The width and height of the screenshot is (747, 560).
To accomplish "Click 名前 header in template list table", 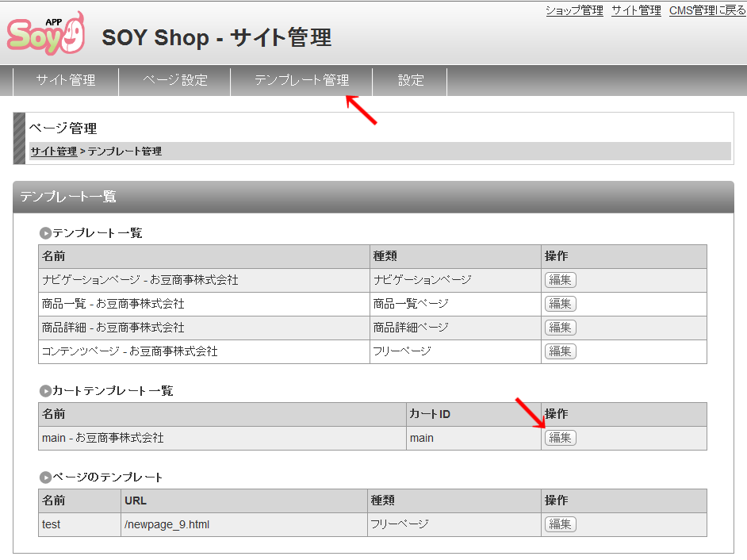I will (204, 256).
